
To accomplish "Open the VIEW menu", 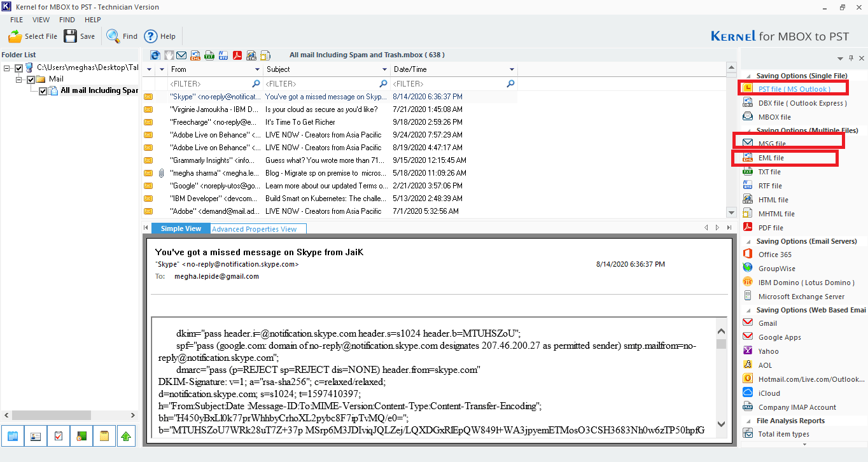I will pyautogui.click(x=41, y=20).
